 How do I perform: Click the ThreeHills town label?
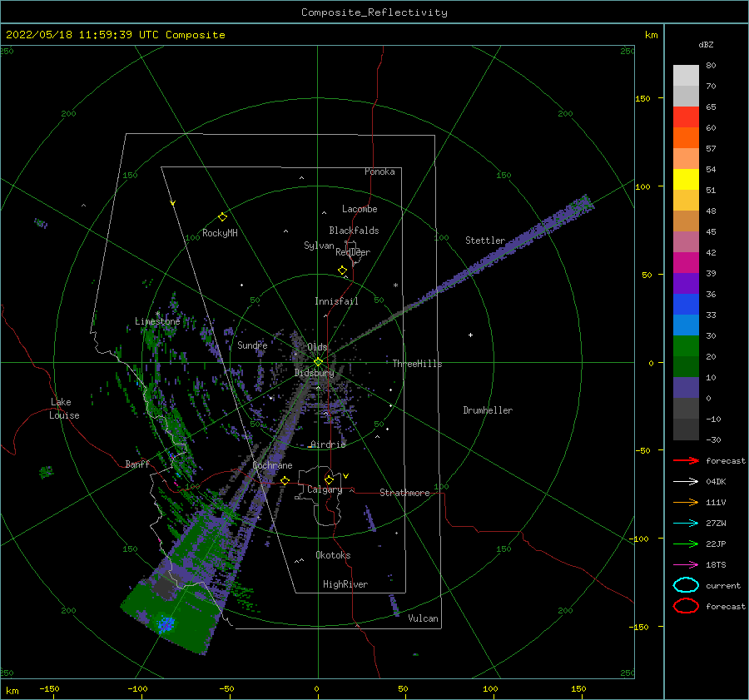click(417, 364)
